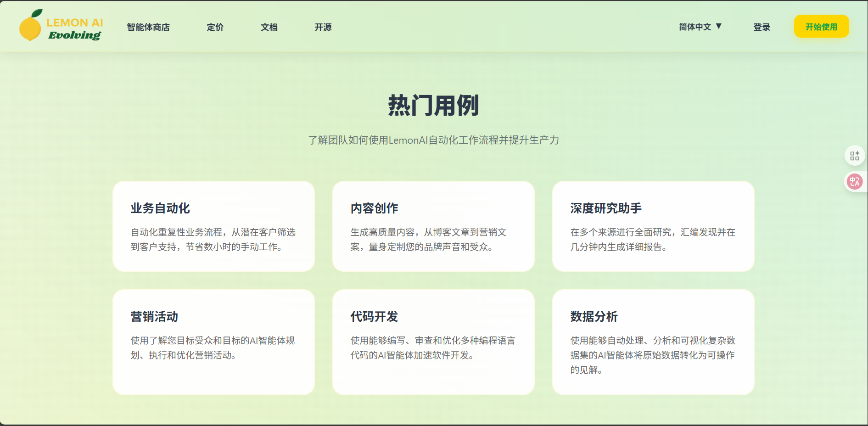Click the pink translate floating icon

pyautogui.click(x=854, y=182)
